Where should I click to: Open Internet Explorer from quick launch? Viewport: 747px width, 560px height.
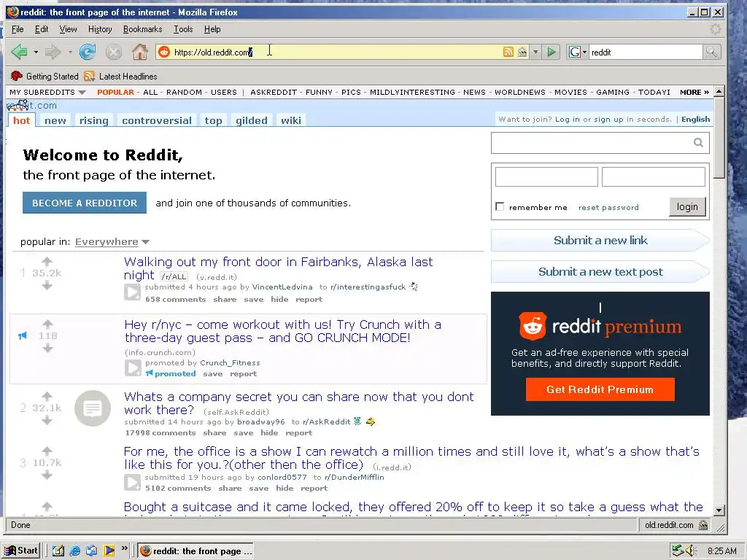click(75, 551)
